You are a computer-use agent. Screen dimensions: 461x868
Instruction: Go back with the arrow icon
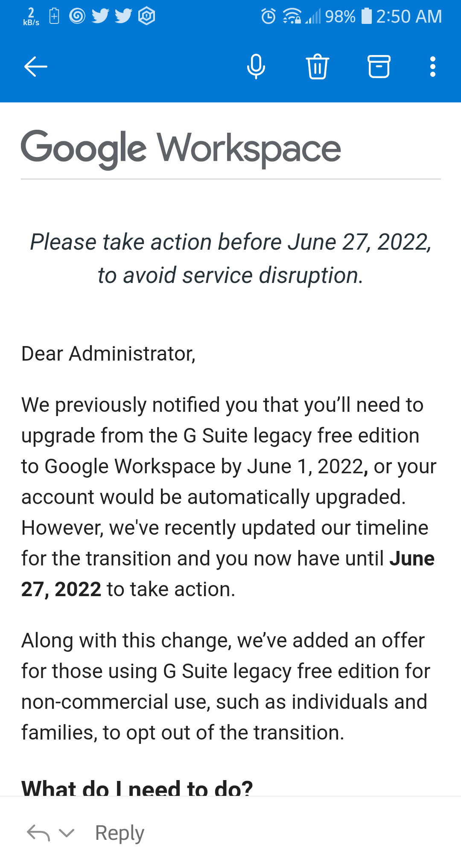pos(35,67)
